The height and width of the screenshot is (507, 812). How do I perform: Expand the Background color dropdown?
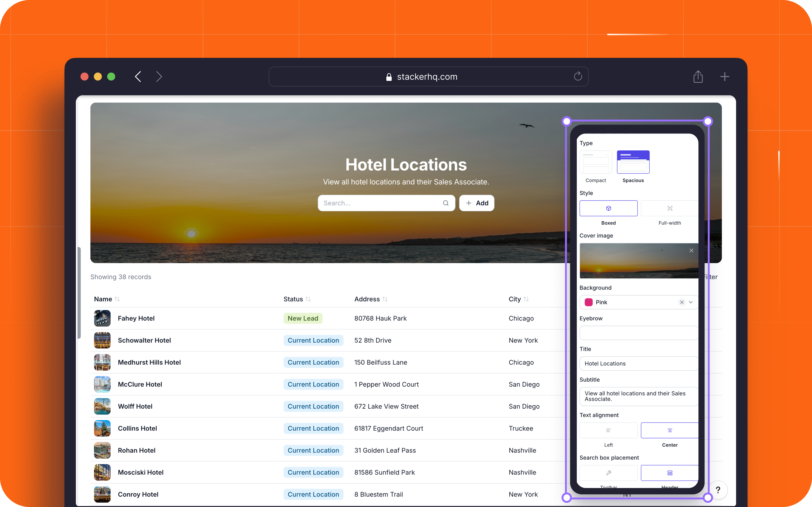click(691, 302)
